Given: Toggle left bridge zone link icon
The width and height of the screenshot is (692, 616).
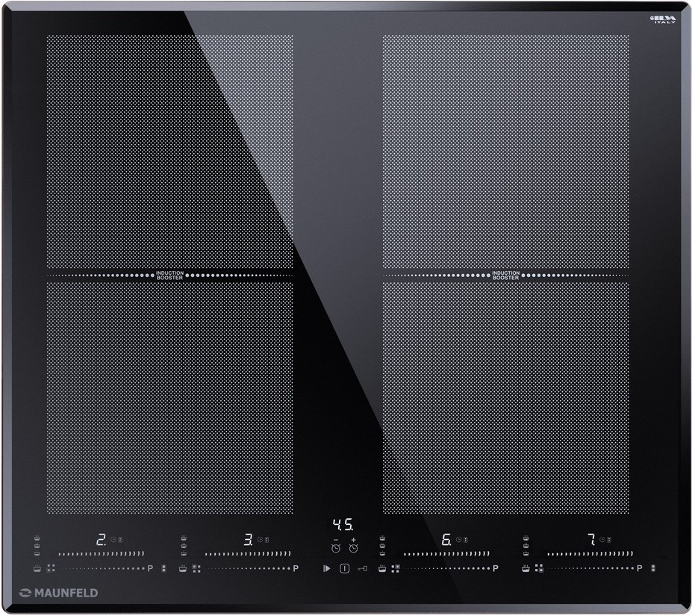Looking at the screenshot, I should (x=163, y=568).
